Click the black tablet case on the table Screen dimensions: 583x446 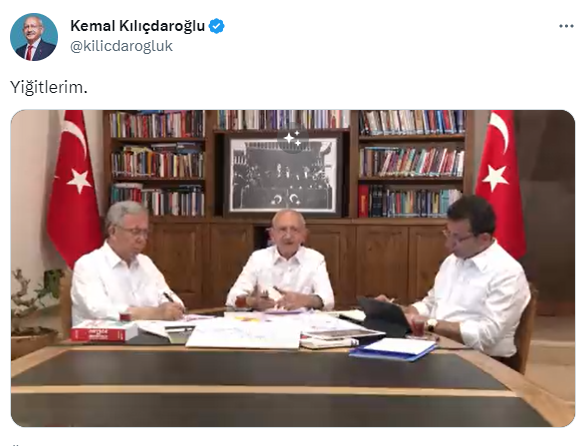[x=384, y=317]
